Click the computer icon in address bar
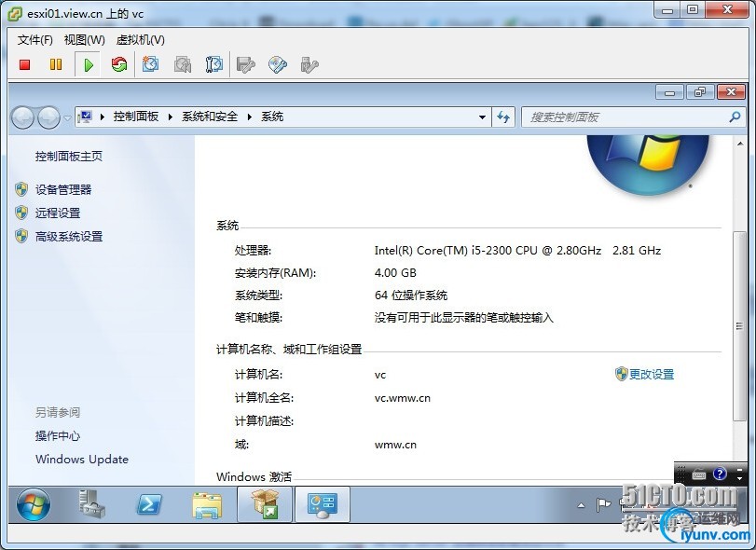This screenshot has height=550, width=756. pos(85,117)
